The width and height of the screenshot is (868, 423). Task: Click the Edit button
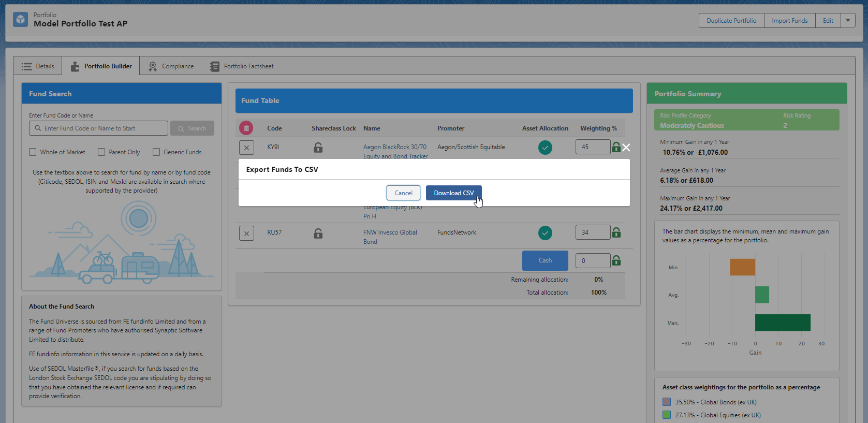click(x=828, y=21)
